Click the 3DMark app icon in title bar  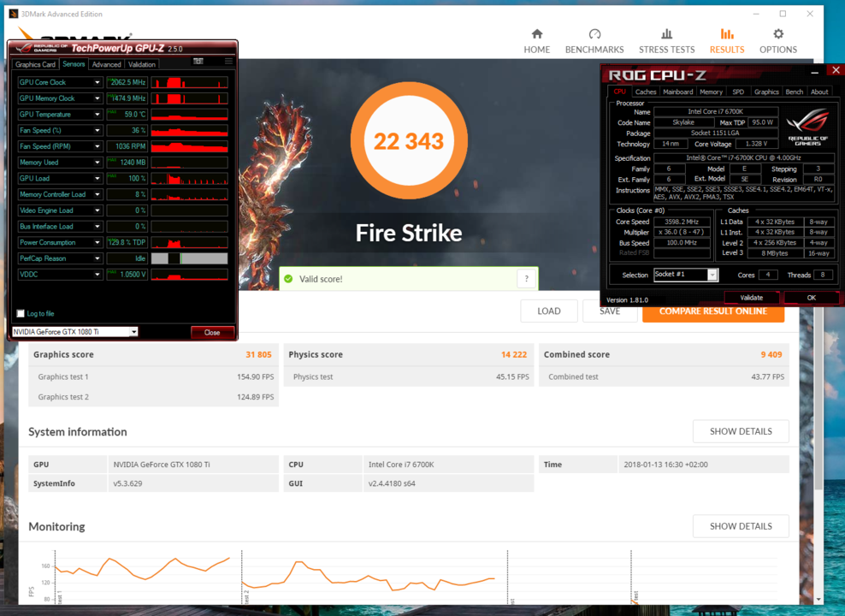[14, 14]
